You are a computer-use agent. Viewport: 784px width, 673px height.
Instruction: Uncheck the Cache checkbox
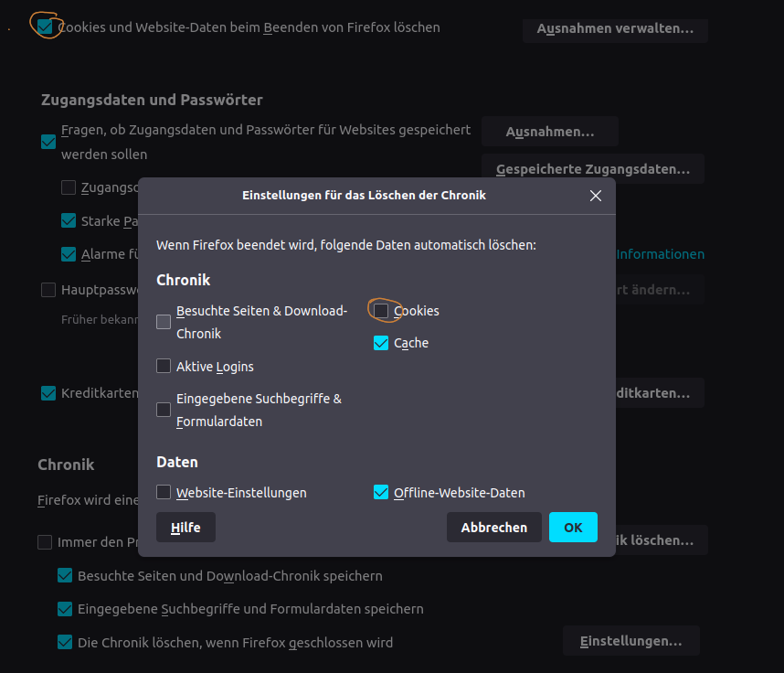[x=382, y=344]
